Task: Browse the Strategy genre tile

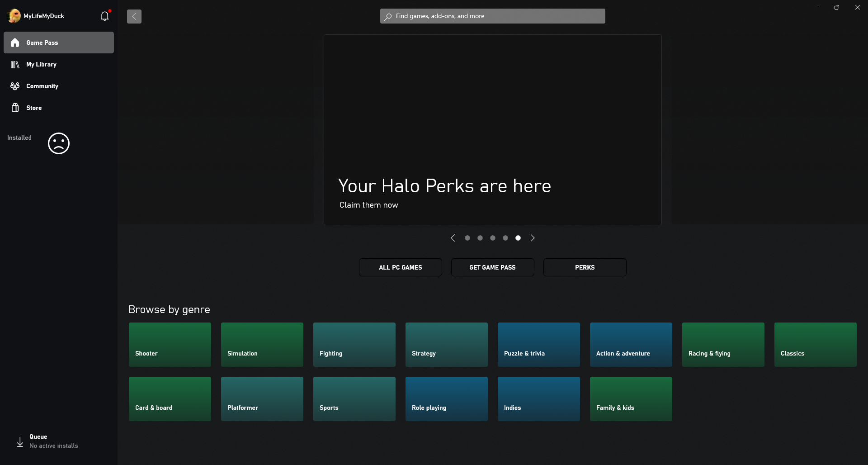Action: point(447,345)
